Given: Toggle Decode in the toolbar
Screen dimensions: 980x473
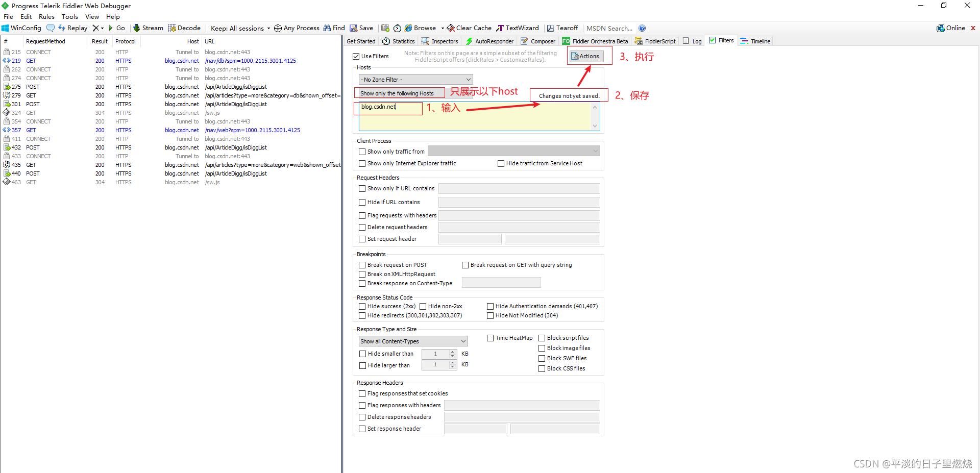Looking at the screenshot, I should [184, 28].
